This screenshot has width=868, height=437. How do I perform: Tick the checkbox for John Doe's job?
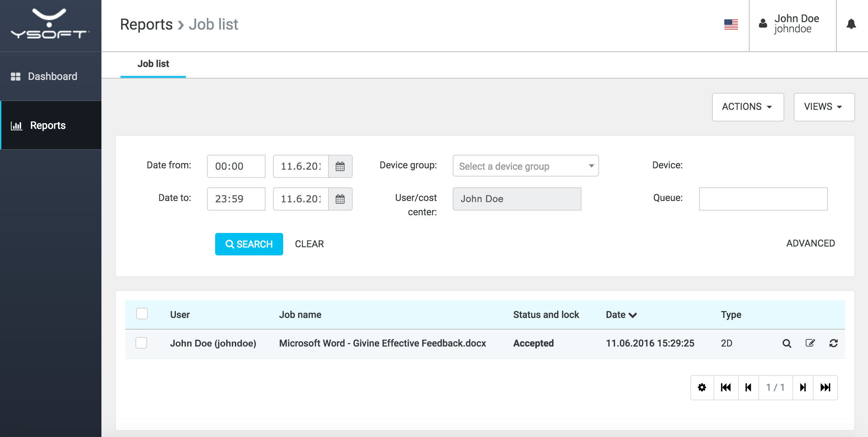pyautogui.click(x=141, y=343)
